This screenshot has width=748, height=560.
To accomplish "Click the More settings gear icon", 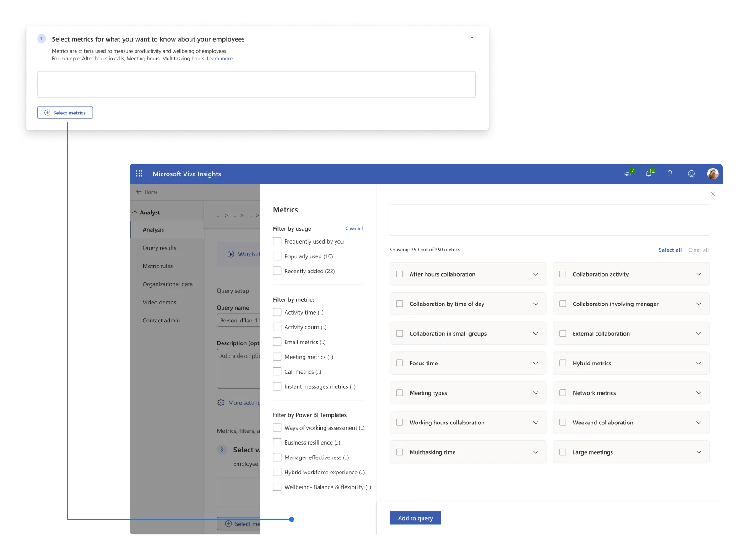I will click(221, 403).
